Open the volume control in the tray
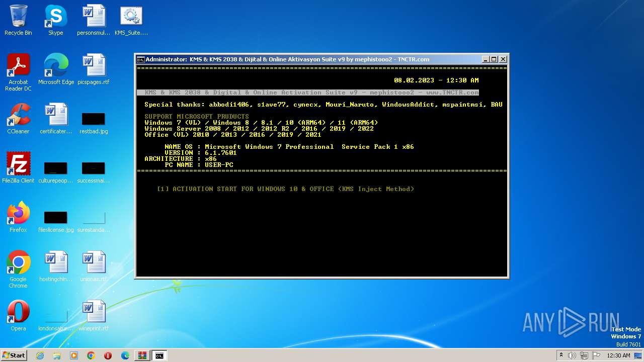 click(x=572, y=355)
